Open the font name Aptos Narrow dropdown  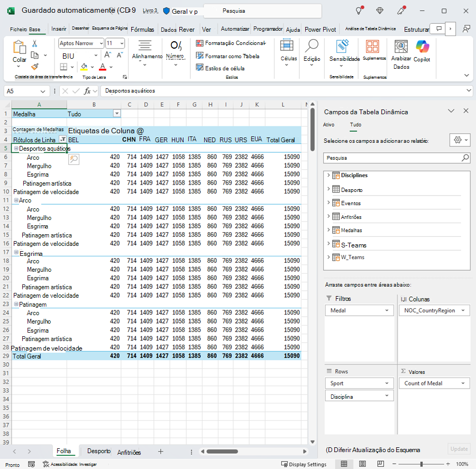click(102, 43)
